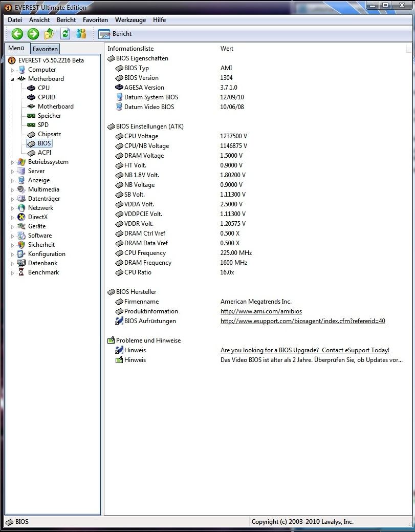Click the DirectX icon in tree

21,217
